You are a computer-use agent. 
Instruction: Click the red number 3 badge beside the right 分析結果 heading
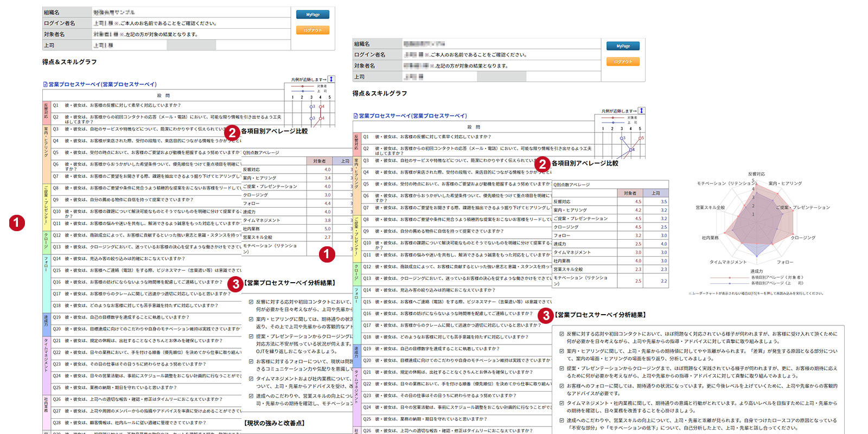pos(546,315)
